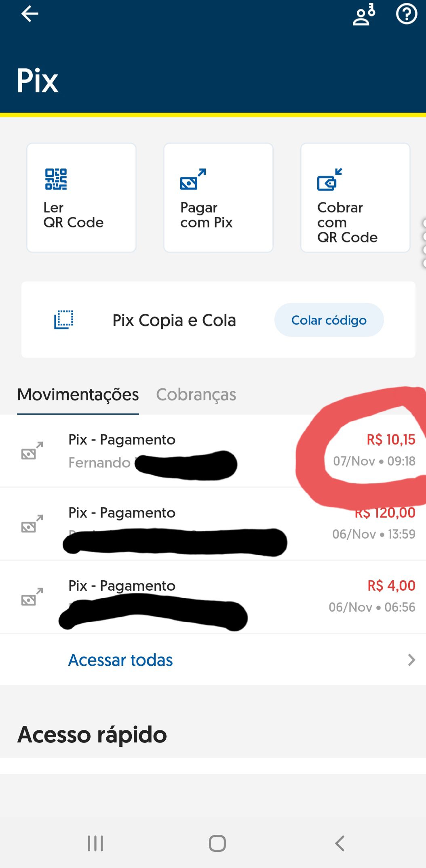Image resolution: width=426 pixels, height=868 pixels.
Task: Open the R$ 10,15 Pix payment entry
Action: [213, 451]
